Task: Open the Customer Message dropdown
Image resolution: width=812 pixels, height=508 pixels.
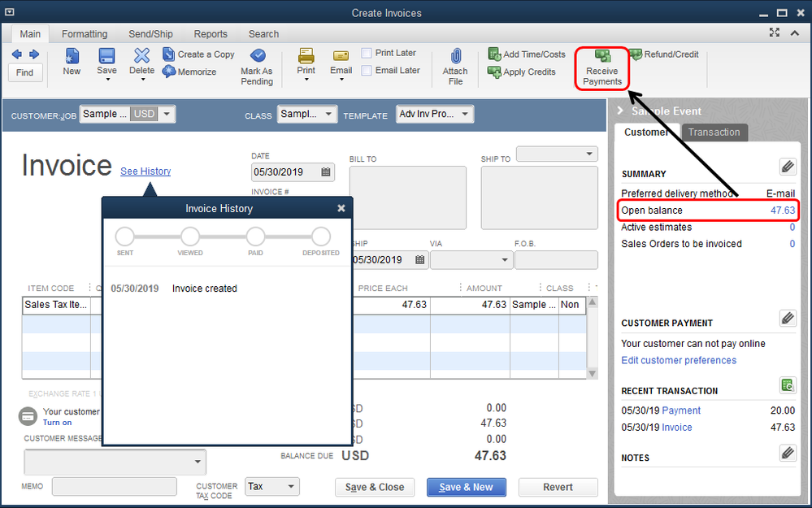Action: pyautogui.click(x=198, y=462)
